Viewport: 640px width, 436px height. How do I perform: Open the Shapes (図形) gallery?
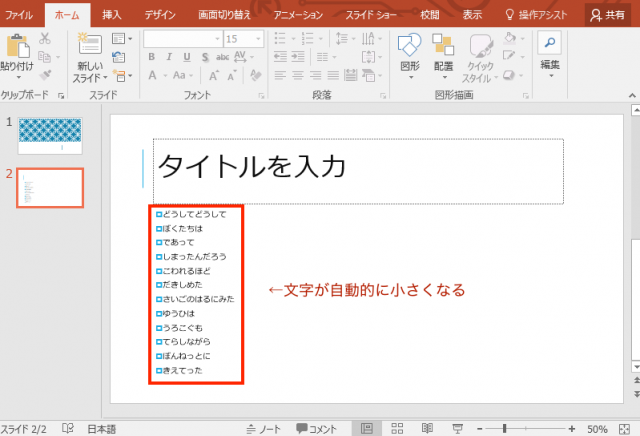pyautogui.click(x=410, y=46)
